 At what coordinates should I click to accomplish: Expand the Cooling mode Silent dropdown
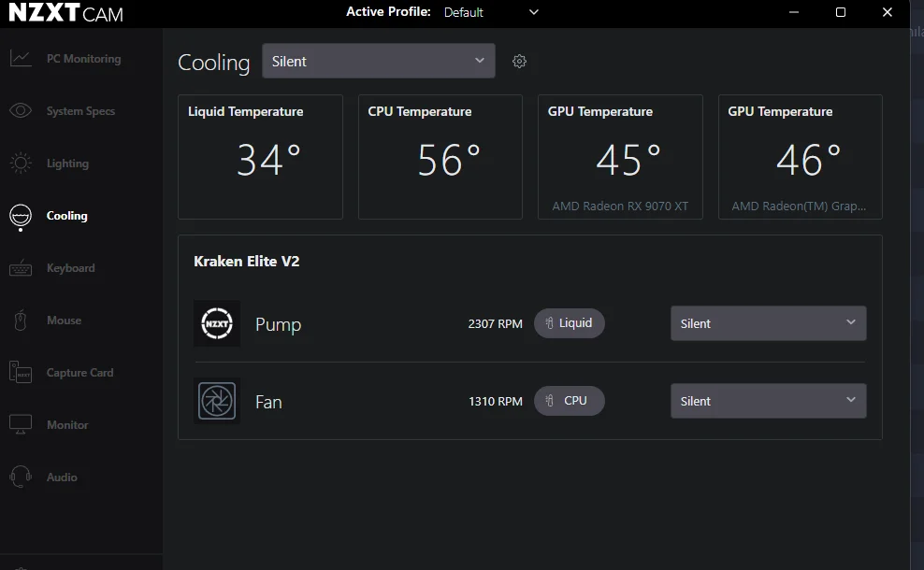(379, 61)
